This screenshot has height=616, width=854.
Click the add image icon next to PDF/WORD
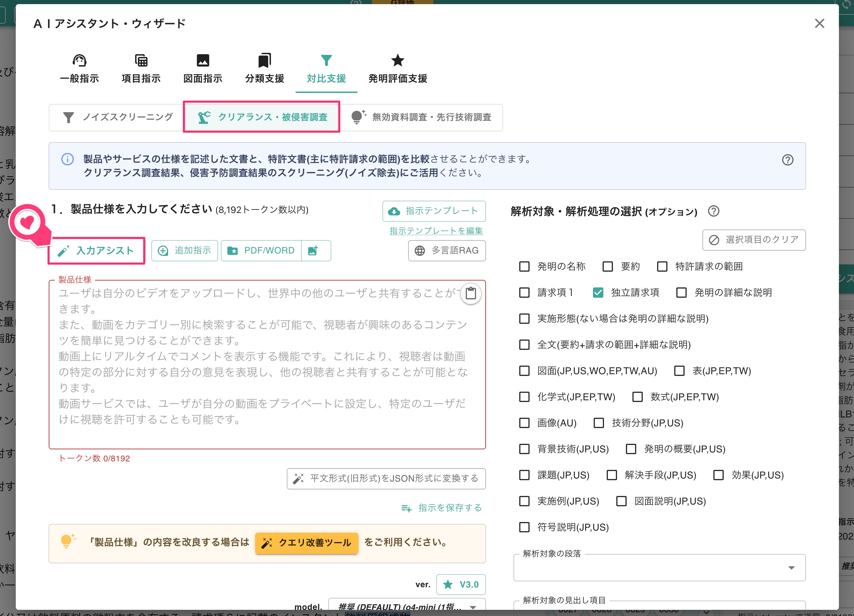pyautogui.click(x=316, y=251)
